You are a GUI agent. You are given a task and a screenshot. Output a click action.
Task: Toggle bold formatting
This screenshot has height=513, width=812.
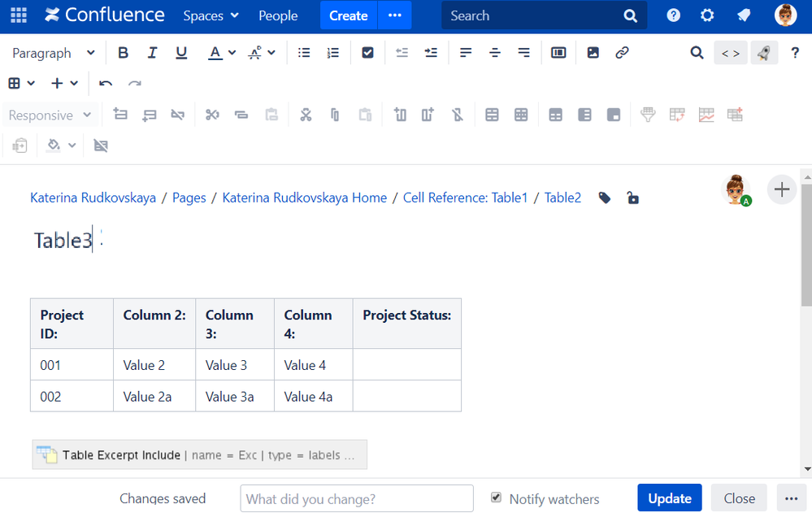click(x=123, y=53)
